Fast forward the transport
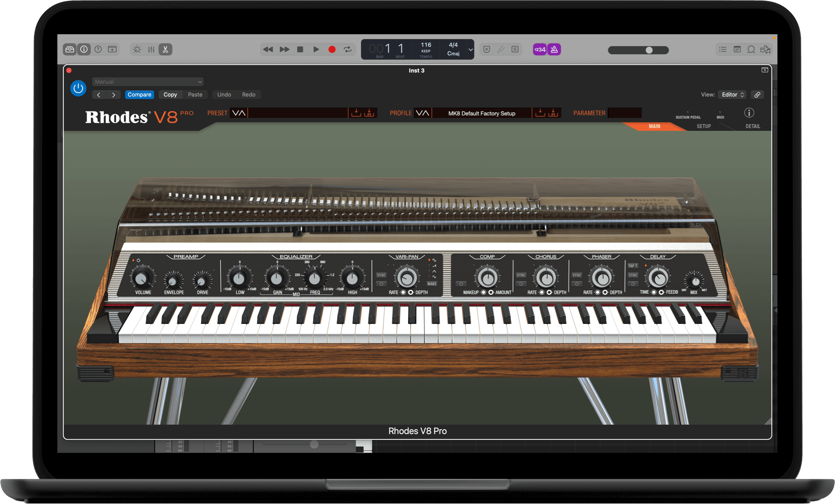 pyautogui.click(x=284, y=49)
